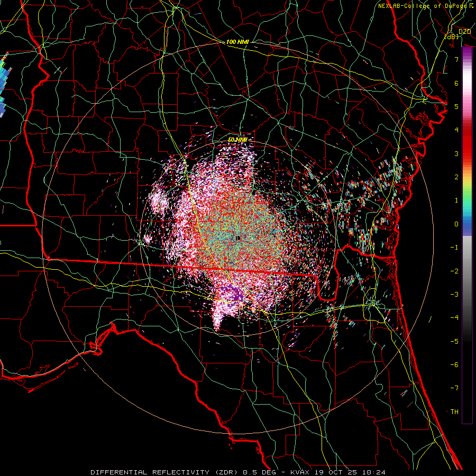Screen dimensions: 476x476
Task: Click the KVAX radar site identifier
Action: 300,472
